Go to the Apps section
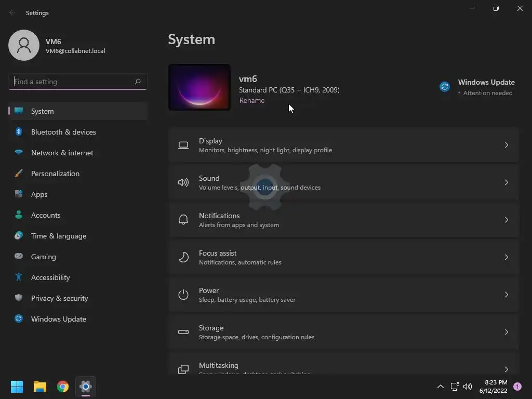532x399 pixels. coord(78,194)
